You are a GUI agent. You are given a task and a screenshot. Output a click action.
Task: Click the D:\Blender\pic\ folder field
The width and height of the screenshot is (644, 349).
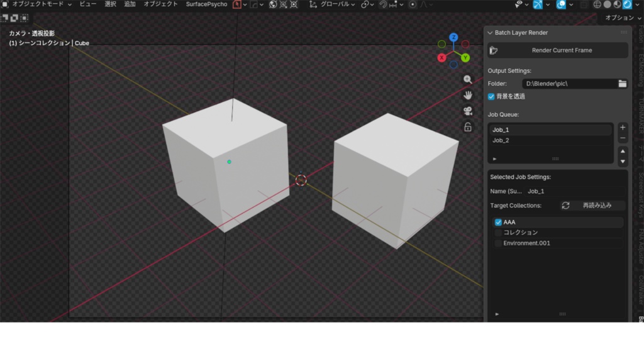coord(570,84)
